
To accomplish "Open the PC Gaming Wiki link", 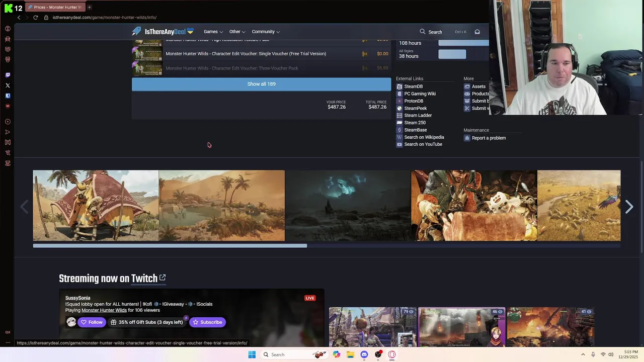I will tap(416, 94).
